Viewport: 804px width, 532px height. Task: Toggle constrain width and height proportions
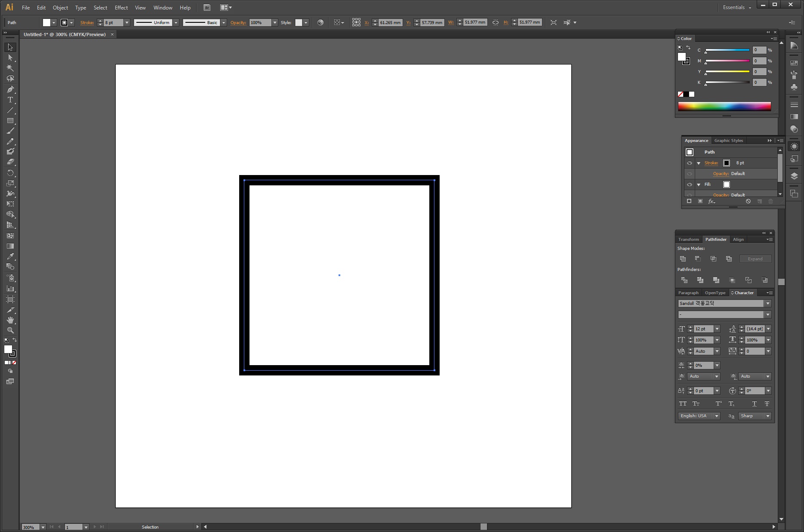coord(496,22)
